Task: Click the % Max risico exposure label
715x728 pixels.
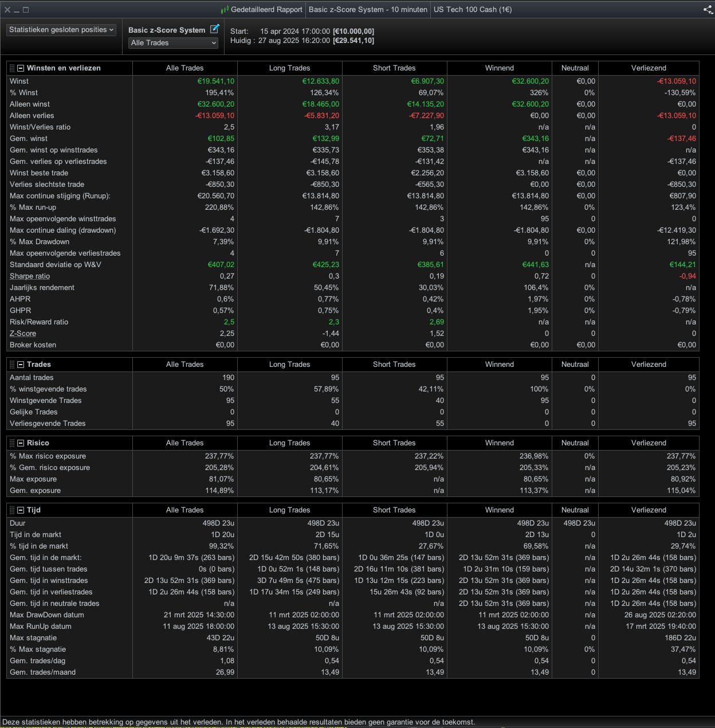Action: click(x=48, y=456)
